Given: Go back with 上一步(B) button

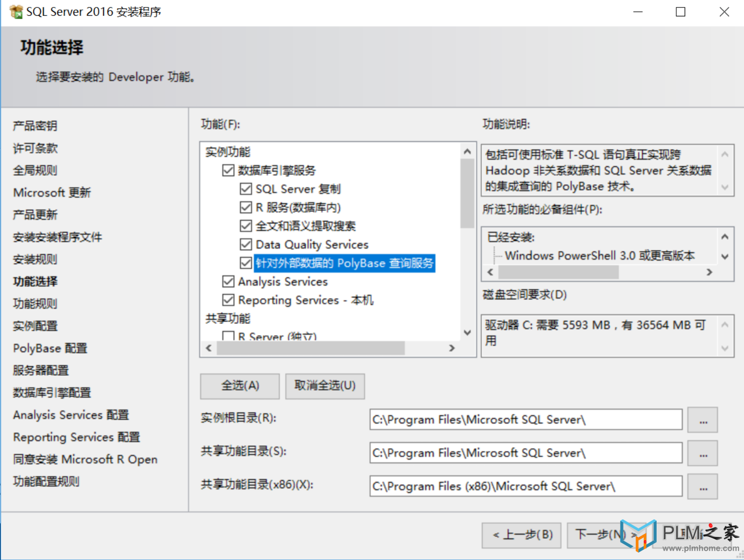Looking at the screenshot, I should pyautogui.click(x=522, y=535).
